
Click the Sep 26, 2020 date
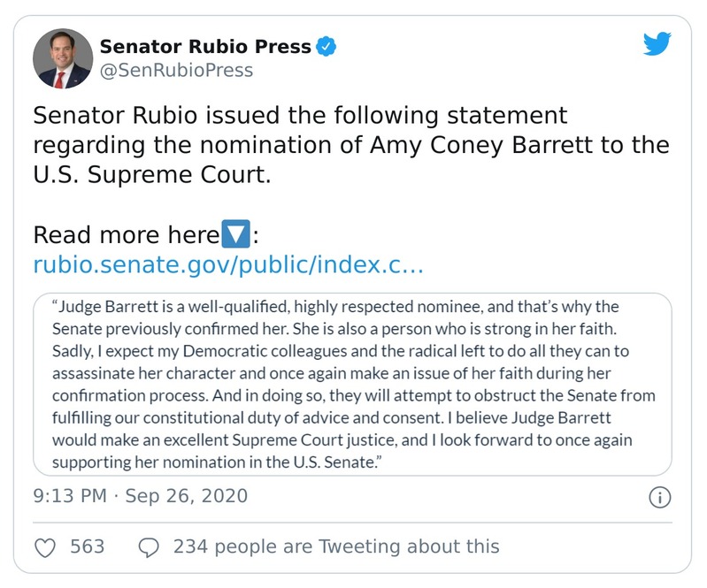[186, 495]
